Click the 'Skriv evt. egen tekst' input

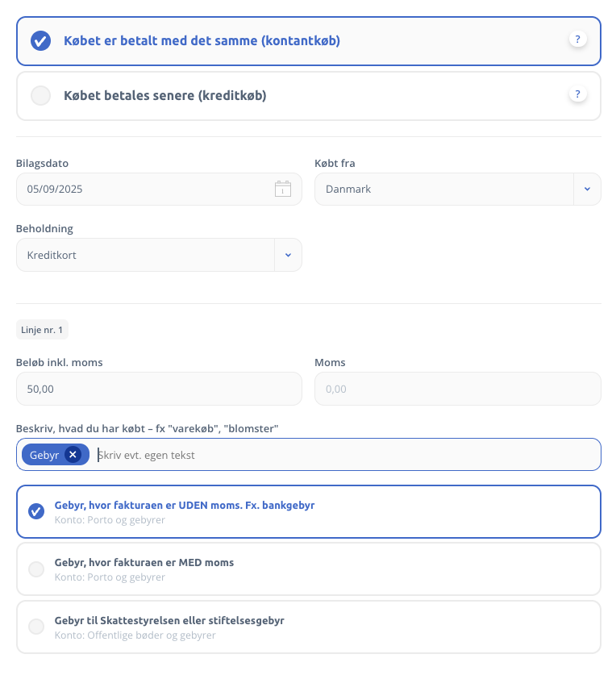coord(347,455)
